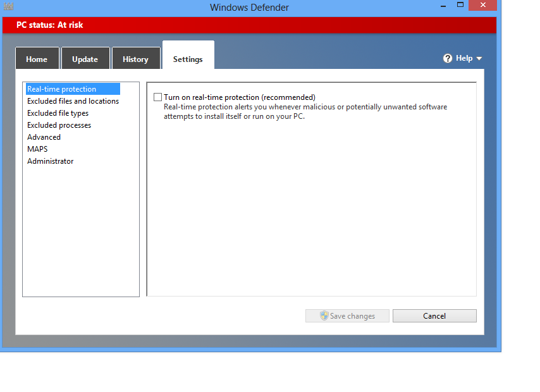Click the real-time protection description text
Image resolution: width=540 pixels, height=392 pixels.
tap(305, 112)
